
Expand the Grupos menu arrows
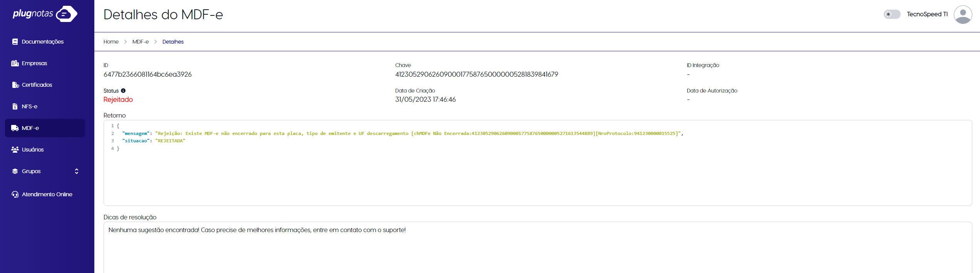(77, 171)
